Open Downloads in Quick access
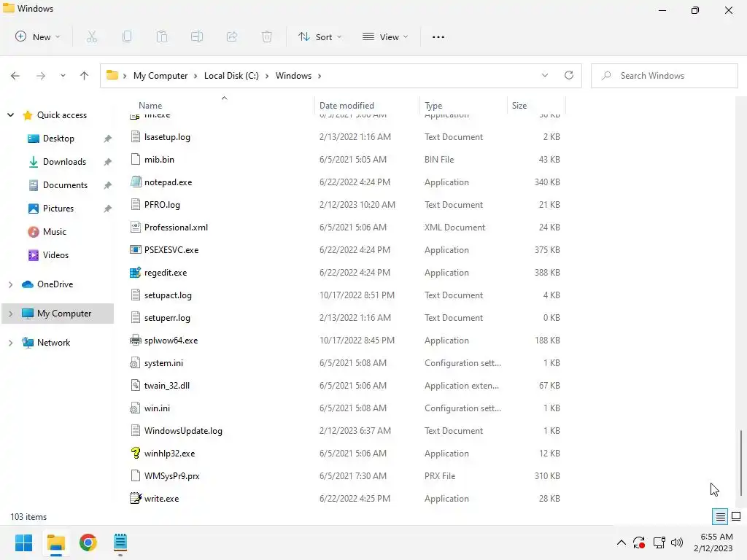Viewport: 747px width, 560px height. (64, 161)
